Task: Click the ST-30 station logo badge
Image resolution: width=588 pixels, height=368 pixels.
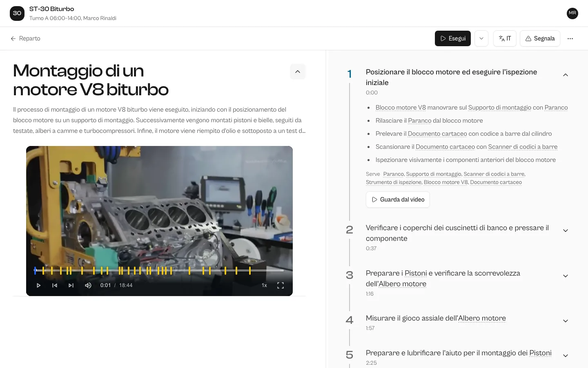Action: click(17, 13)
